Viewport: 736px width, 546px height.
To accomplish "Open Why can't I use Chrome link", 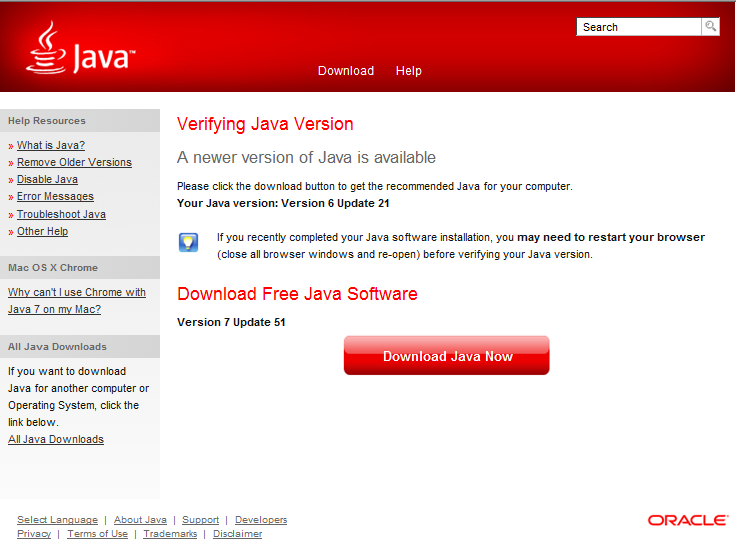I will coord(77,300).
